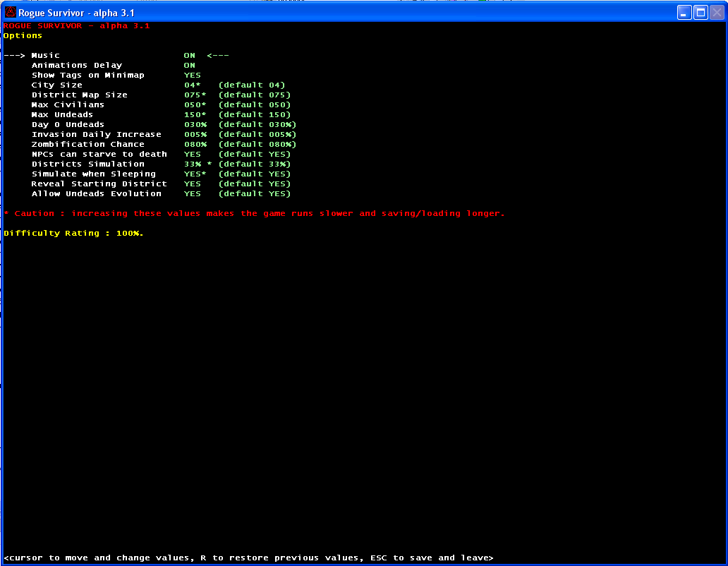Select the District Map Size option
Screen dimensions: 728x566
80,95
